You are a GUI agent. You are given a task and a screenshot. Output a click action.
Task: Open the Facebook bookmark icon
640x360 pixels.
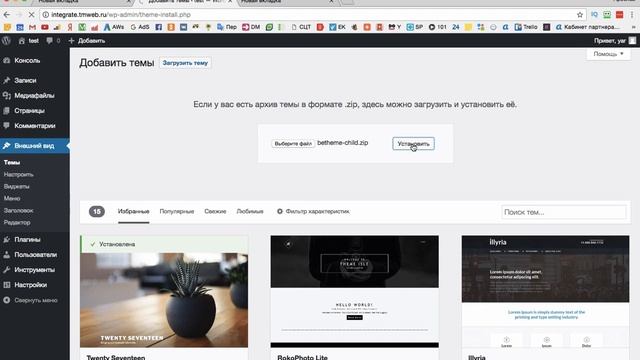pos(158,27)
